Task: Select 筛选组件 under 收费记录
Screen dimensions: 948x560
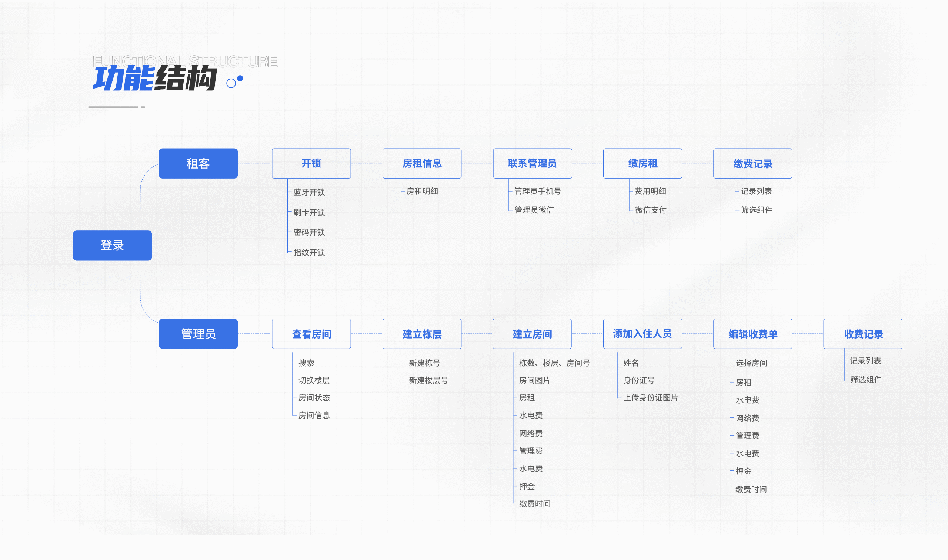Action: [866, 380]
